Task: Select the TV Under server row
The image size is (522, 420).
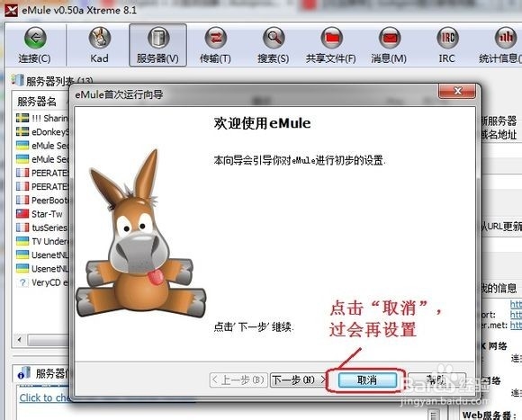Action: pos(41,241)
